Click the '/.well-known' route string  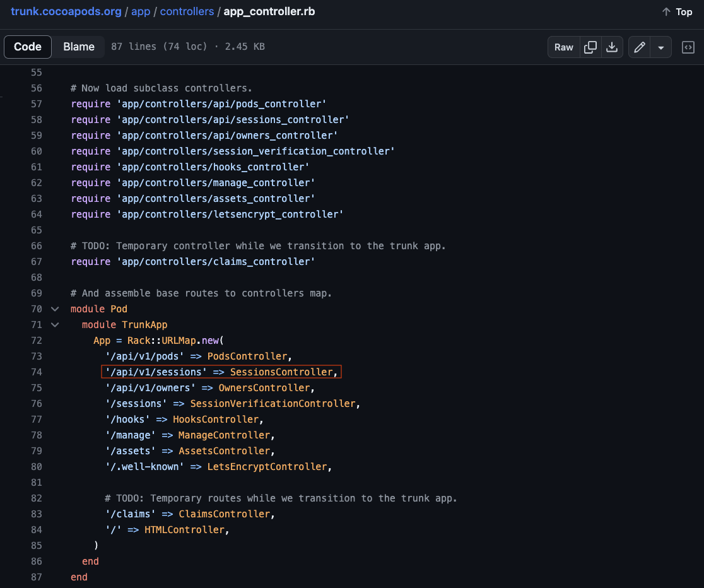(x=144, y=466)
